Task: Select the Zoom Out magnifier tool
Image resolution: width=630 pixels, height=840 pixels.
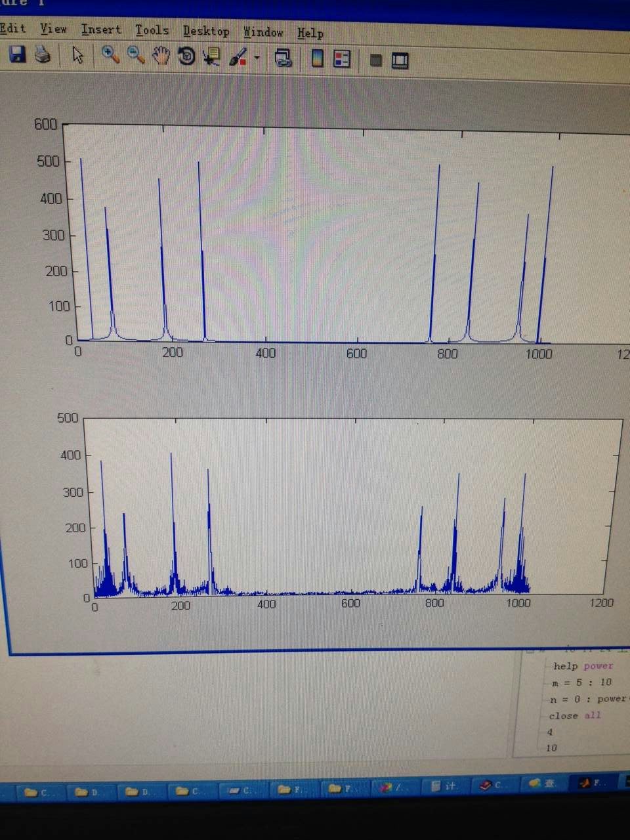Action: pyautogui.click(x=135, y=56)
